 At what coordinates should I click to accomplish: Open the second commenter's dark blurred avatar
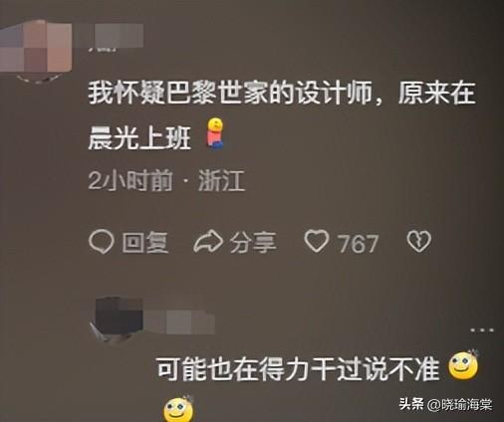click(x=119, y=318)
